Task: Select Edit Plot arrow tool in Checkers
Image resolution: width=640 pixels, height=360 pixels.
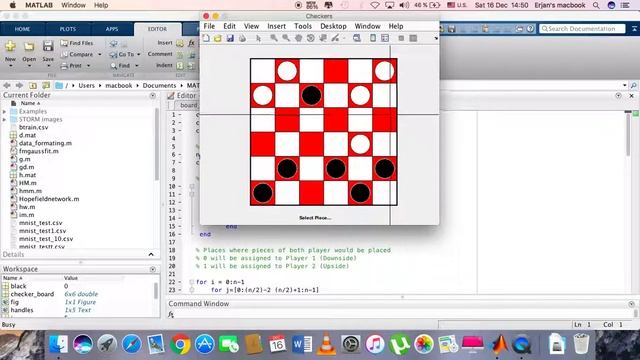Action: (x=258, y=38)
